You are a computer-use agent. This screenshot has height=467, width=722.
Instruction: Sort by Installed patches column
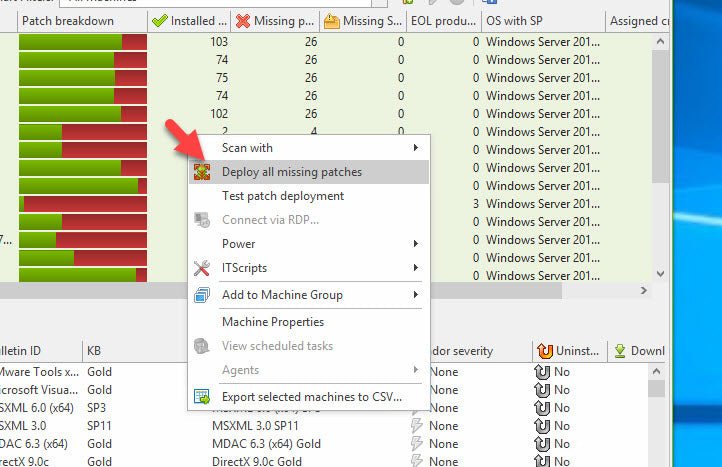[189, 21]
